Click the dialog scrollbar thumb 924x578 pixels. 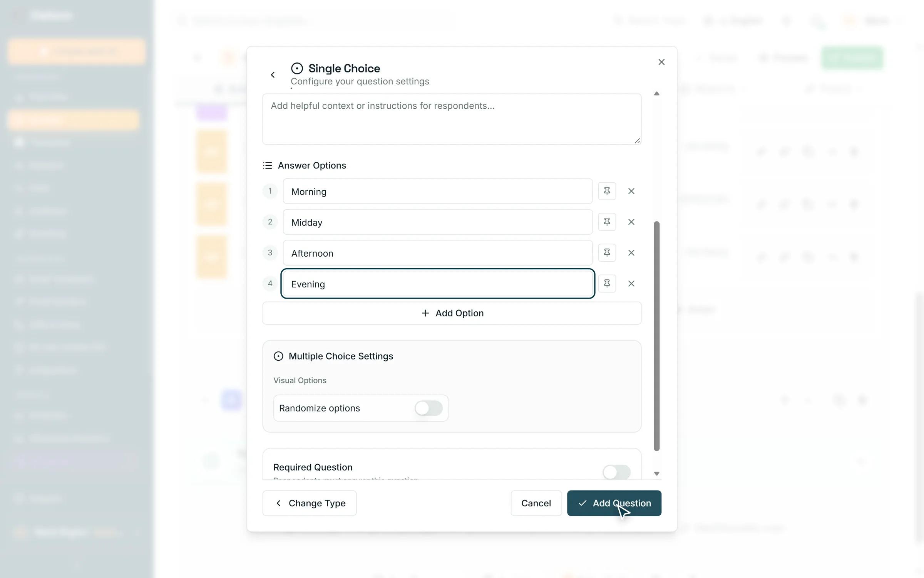pos(657,336)
